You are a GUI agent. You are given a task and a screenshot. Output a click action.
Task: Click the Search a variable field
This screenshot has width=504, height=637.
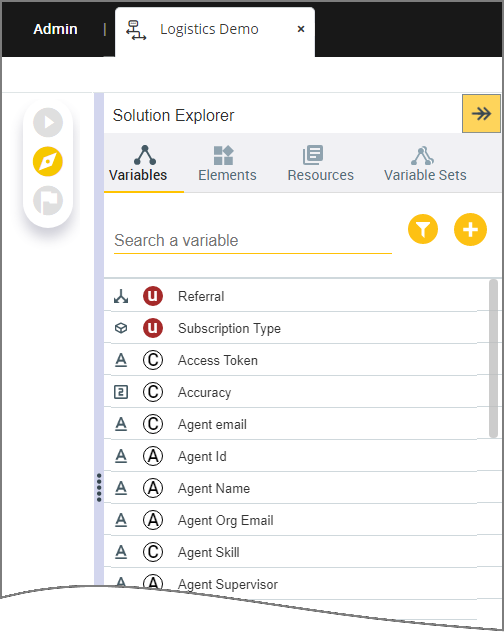click(253, 240)
